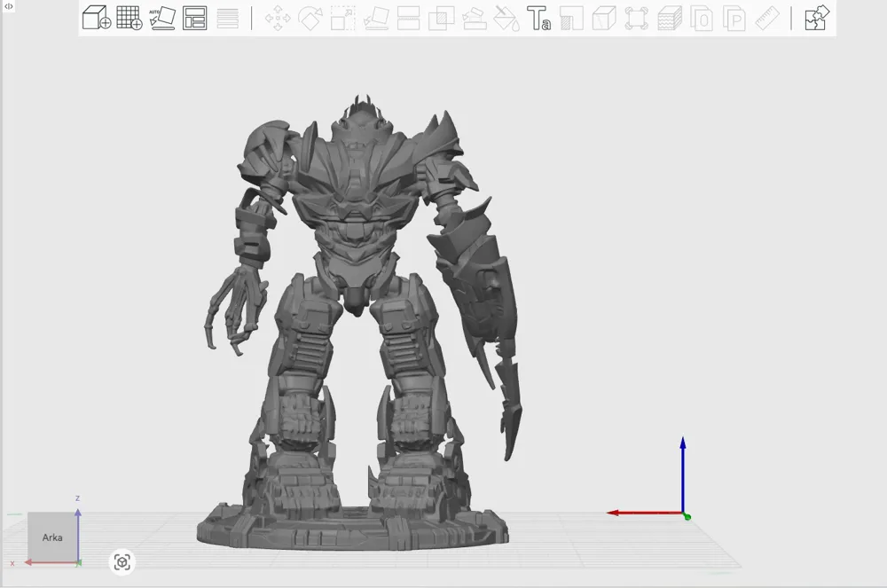Image resolution: width=887 pixels, height=588 pixels.
Task: Click the stacked wavy layers icon
Action: click(x=669, y=18)
